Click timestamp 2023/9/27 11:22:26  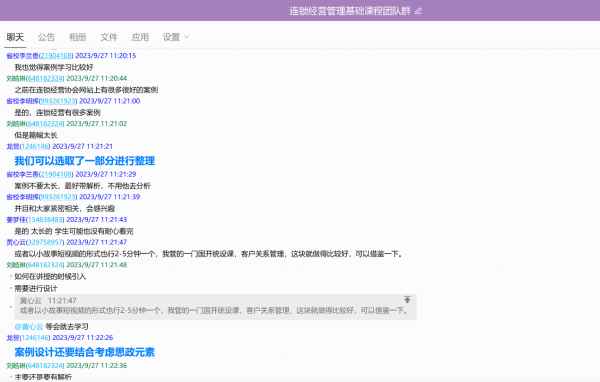click(83, 338)
